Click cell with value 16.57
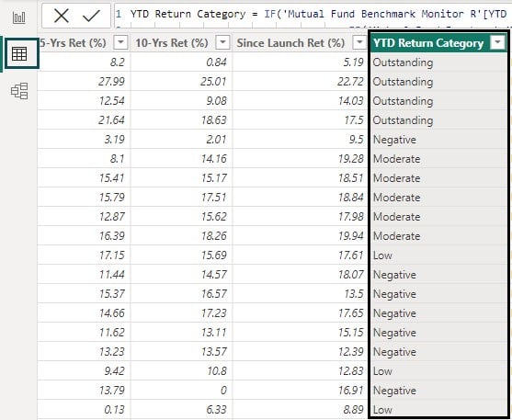 pos(181,293)
